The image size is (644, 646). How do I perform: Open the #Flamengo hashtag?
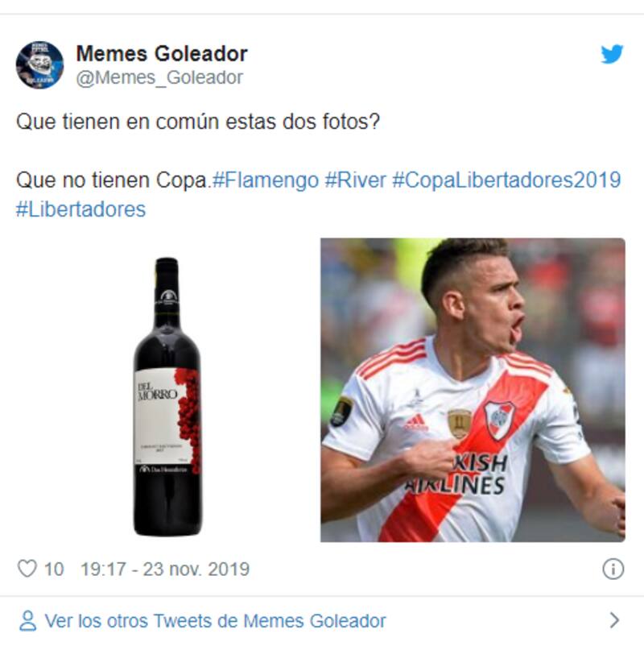266,180
